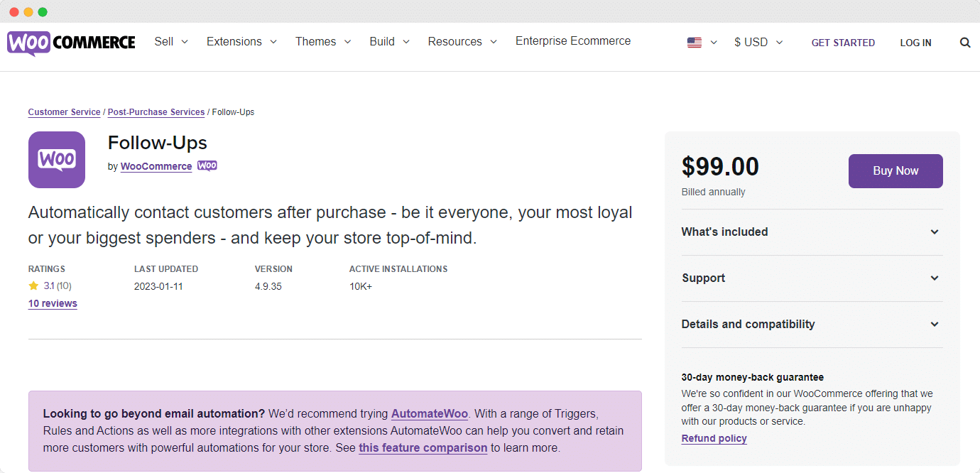Open this feature comparison link
This screenshot has height=473, width=980.
423,447
